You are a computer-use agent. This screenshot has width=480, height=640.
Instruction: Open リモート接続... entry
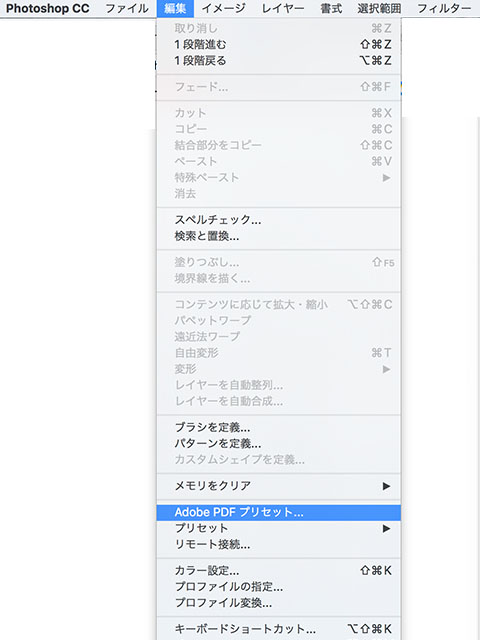click(279, 544)
